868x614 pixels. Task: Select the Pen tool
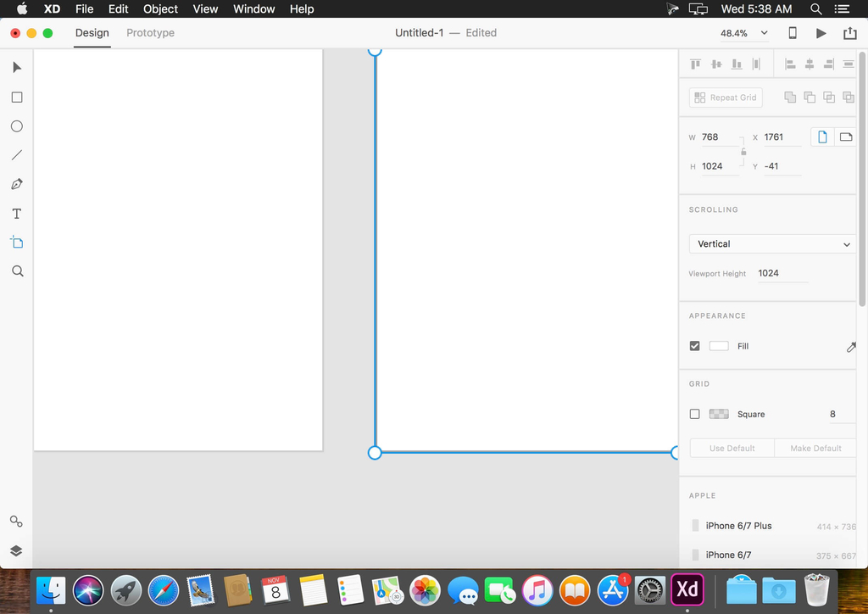[16, 184]
